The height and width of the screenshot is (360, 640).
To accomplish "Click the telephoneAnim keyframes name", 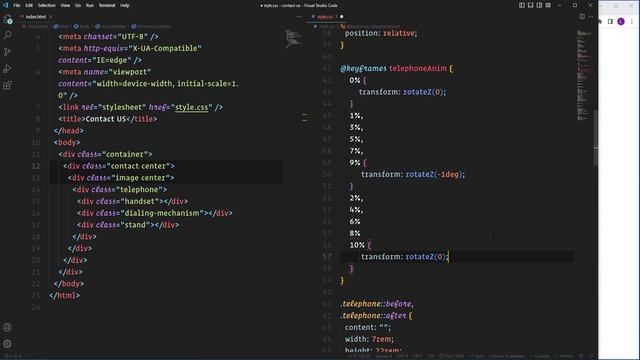I will coord(418,69).
